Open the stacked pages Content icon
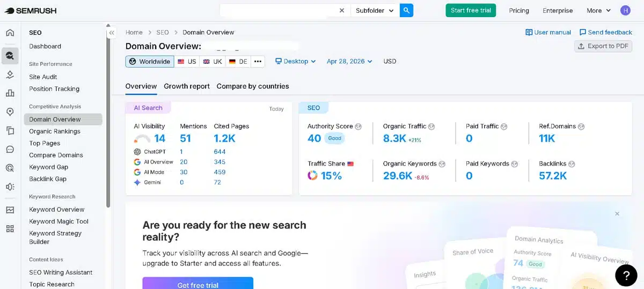Image resolution: width=644 pixels, height=289 pixels. click(10, 130)
